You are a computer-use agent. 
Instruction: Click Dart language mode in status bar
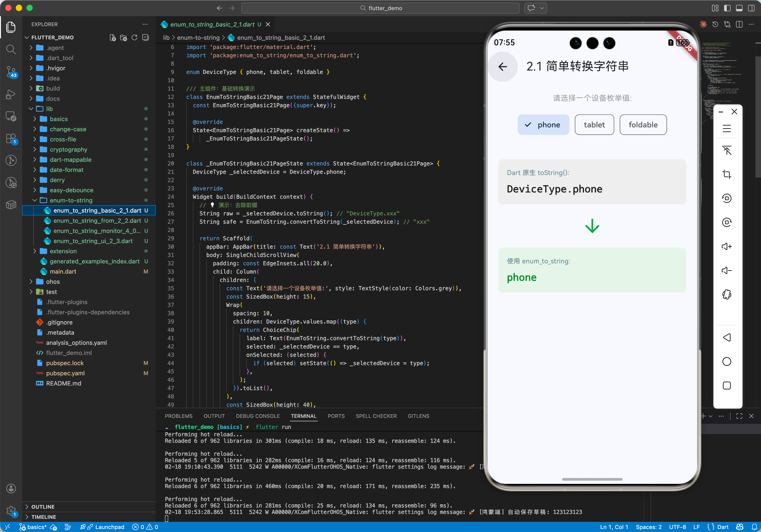723,527
